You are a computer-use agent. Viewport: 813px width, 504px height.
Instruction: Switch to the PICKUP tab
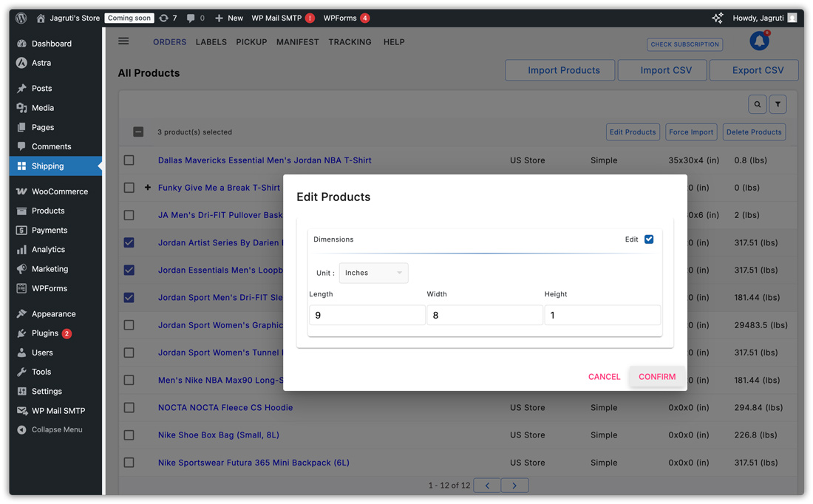point(251,42)
